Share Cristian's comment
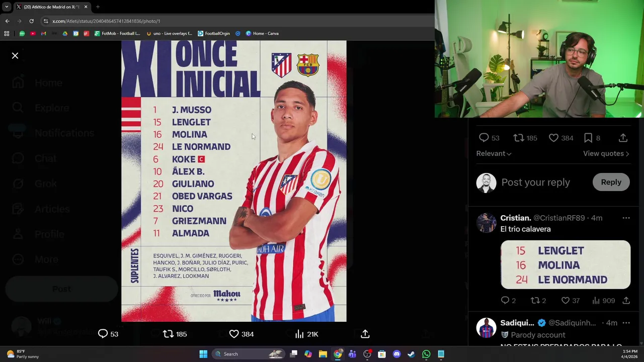Viewport: 644px width, 362px height. coord(626,300)
